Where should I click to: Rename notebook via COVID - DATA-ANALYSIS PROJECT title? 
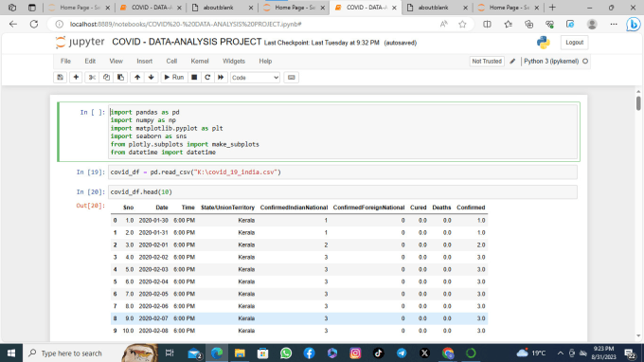point(187,42)
